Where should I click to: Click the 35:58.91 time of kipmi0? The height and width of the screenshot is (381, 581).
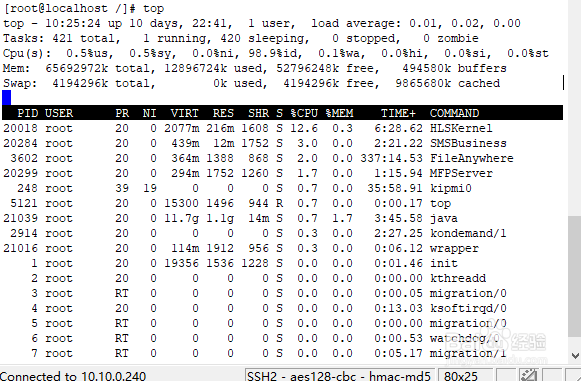coord(395,188)
